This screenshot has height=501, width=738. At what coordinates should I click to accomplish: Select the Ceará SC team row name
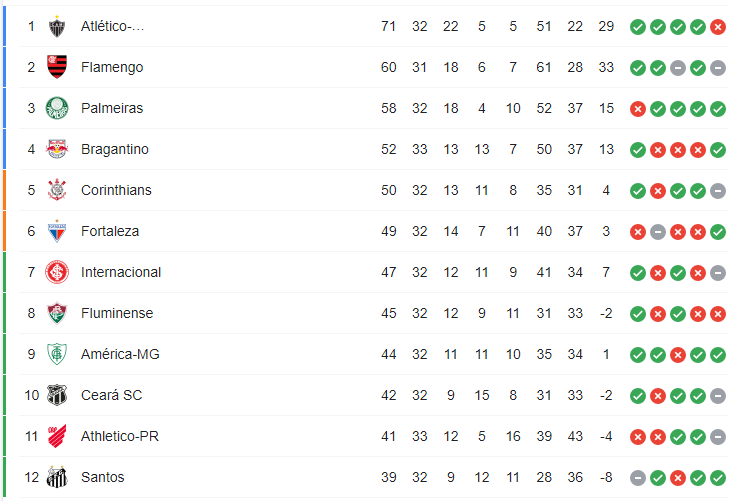pyautogui.click(x=112, y=395)
